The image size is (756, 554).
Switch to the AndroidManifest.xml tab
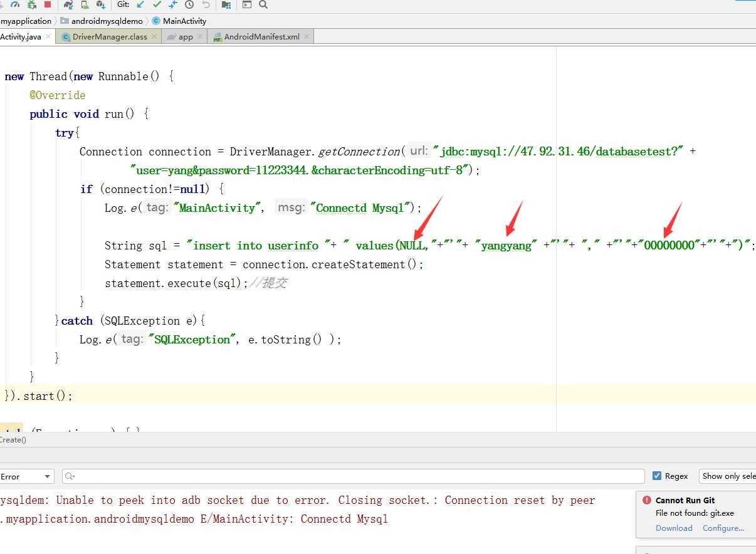point(260,36)
